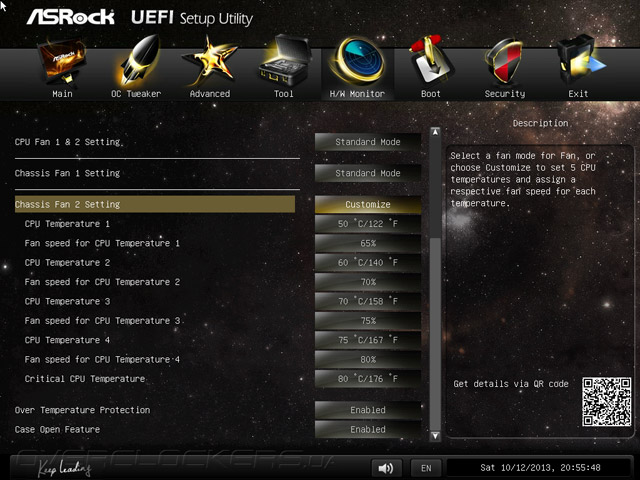This screenshot has width=640, height=480.
Task: Select the Chassis Fan 2 Setting row
Action: coord(155,204)
